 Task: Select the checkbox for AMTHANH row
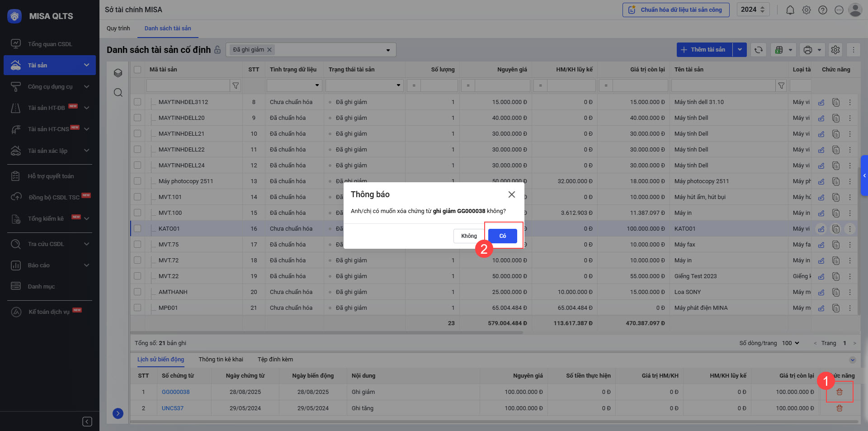pyautogui.click(x=137, y=292)
